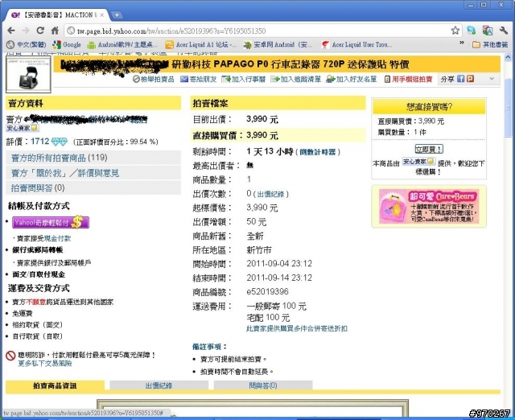Open 倒數計時器 countdown link
Screen dimensions: 515x420
coord(318,152)
